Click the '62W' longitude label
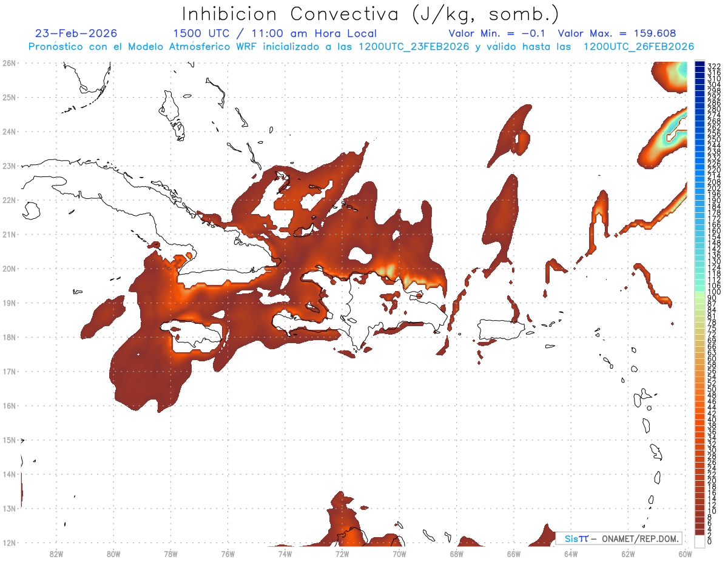Image resolution: width=728 pixels, height=562 pixels. point(629,554)
